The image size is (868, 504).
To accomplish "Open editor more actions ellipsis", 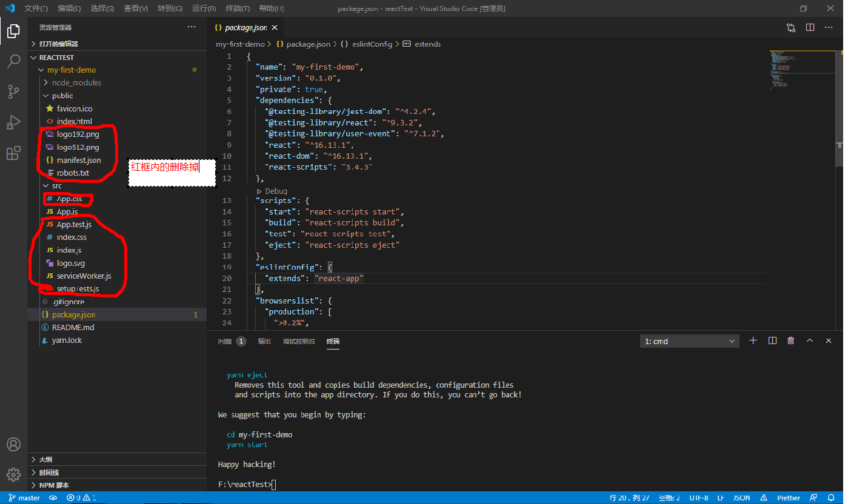I will [829, 27].
